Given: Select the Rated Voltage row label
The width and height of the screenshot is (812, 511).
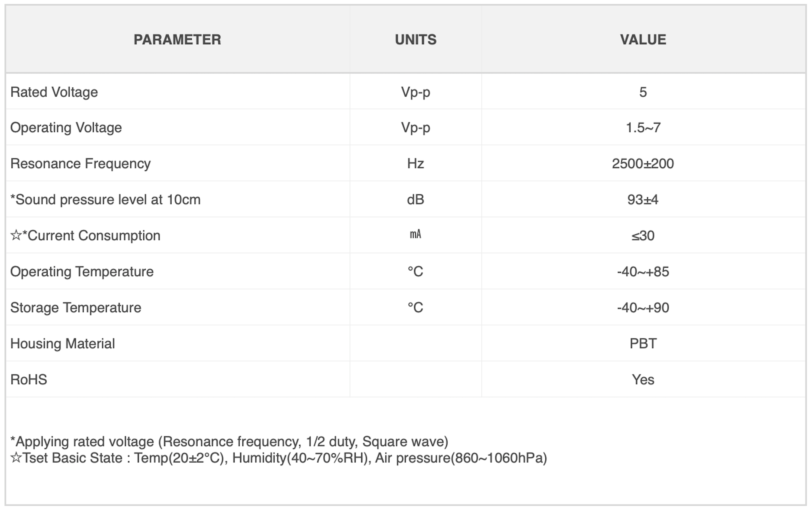Looking at the screenshot, I should click(x=54, y=92).
